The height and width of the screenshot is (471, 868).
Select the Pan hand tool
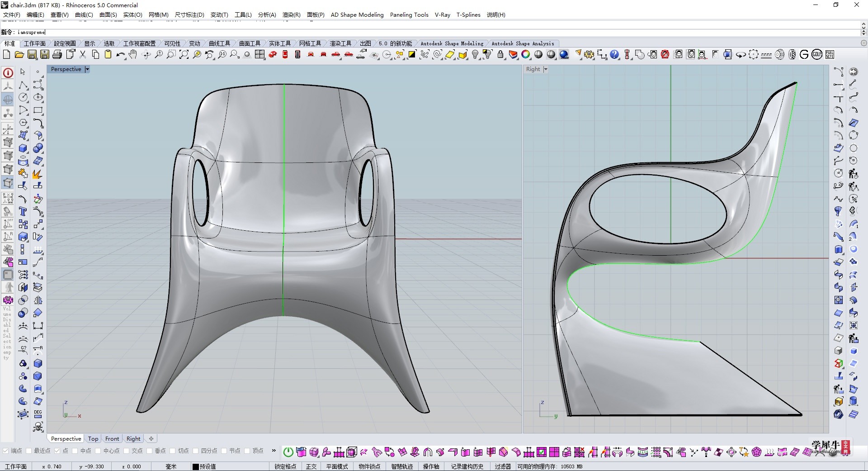133,55
